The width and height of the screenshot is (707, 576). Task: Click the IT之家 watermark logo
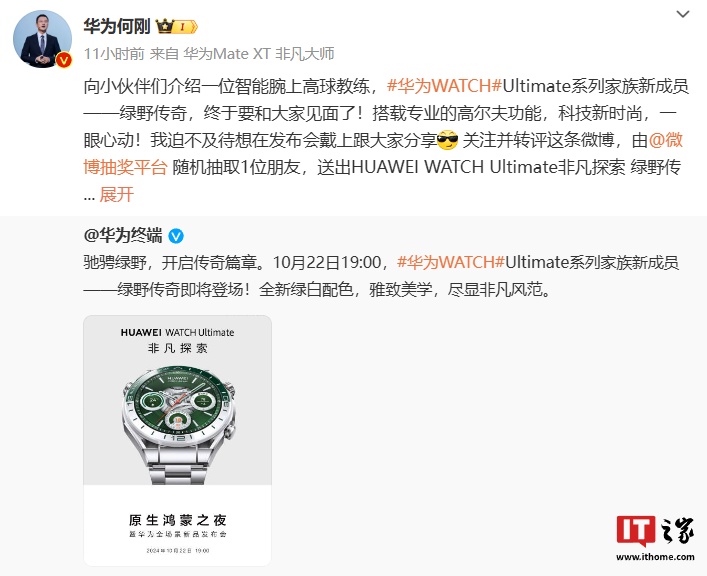(x=655, y=531)
